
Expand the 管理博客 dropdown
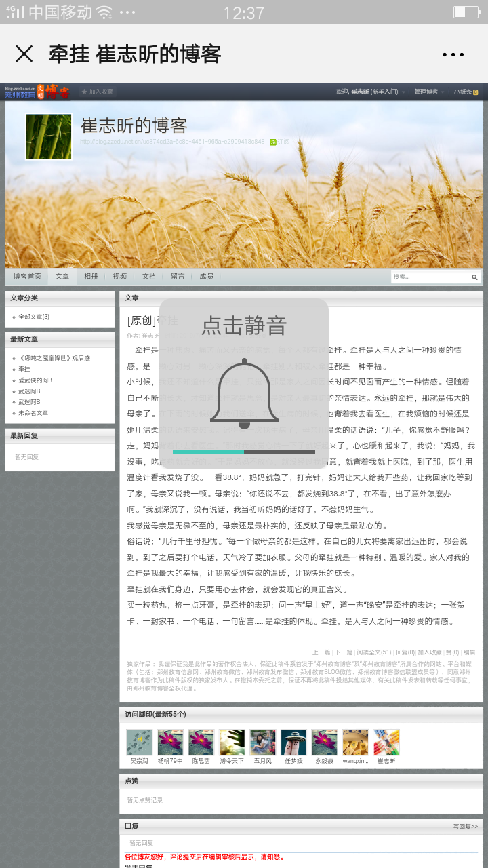[x=430, y=92]
